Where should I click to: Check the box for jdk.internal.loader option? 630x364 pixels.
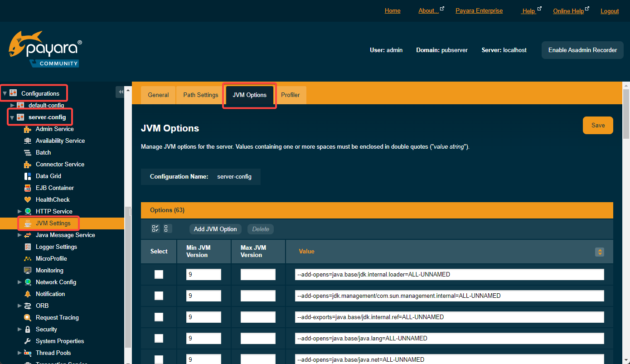tap(159, 274)
